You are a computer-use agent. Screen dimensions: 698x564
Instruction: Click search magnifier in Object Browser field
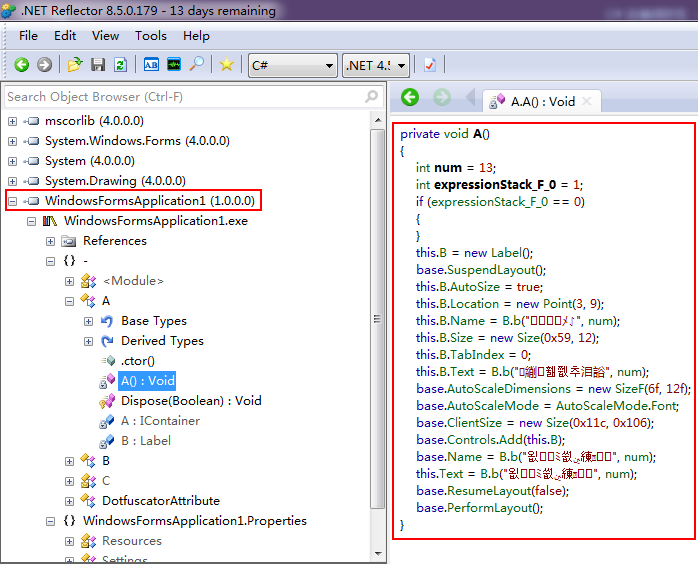372,96
